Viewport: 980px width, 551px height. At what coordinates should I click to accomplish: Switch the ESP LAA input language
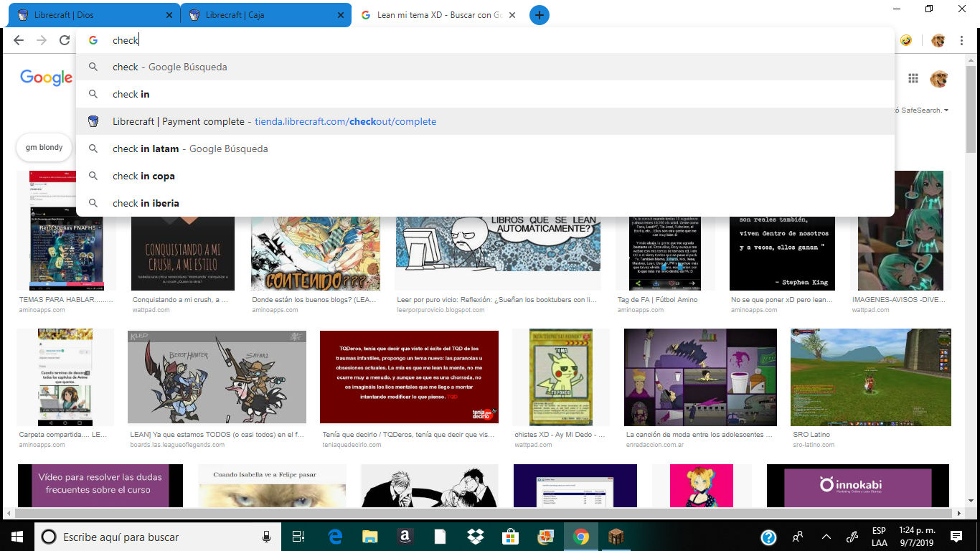click(x=879, y=537)
